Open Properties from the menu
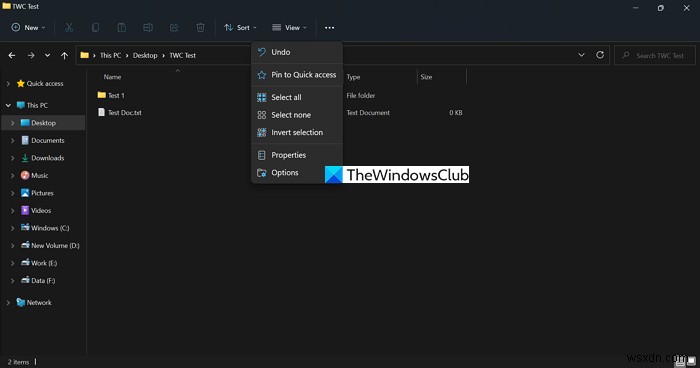This screenshot has height=368, width=700. pos(297,155)
